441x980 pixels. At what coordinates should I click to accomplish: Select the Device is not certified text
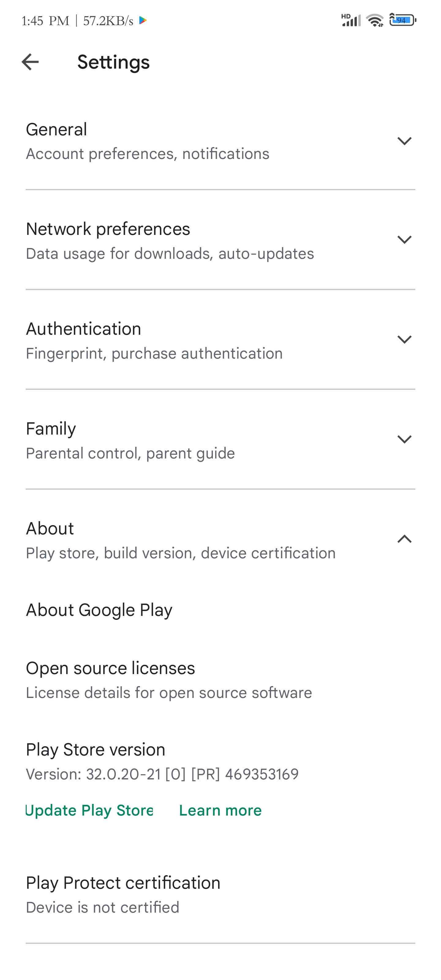pos(102,907)
